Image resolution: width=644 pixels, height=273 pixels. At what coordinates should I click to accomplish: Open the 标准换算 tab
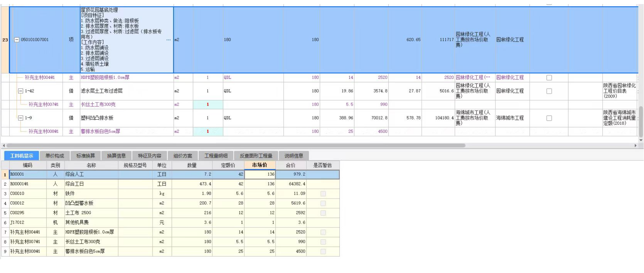click(x=86, y=156)
